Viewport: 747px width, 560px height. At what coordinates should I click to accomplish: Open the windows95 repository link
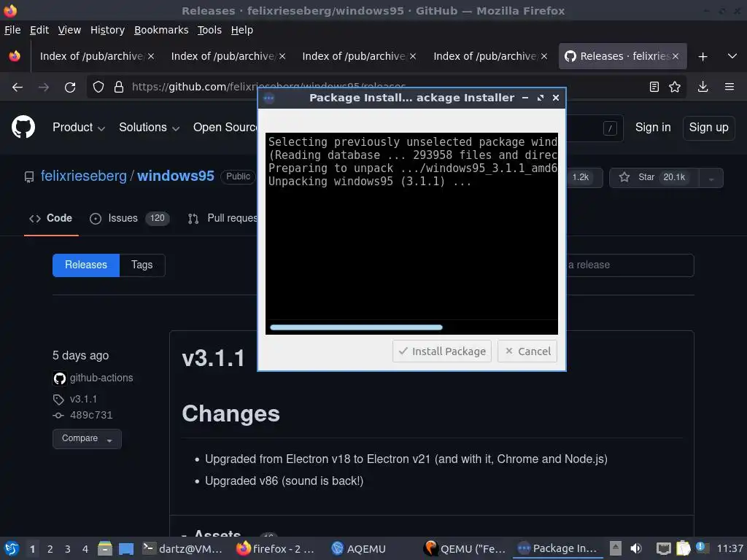[x=176, y=176]
